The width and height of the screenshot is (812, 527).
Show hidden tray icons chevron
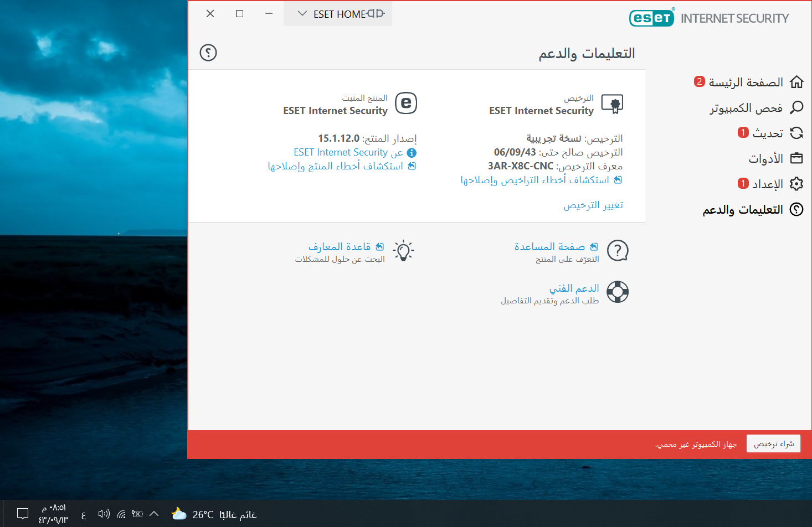tap(155, 514)
